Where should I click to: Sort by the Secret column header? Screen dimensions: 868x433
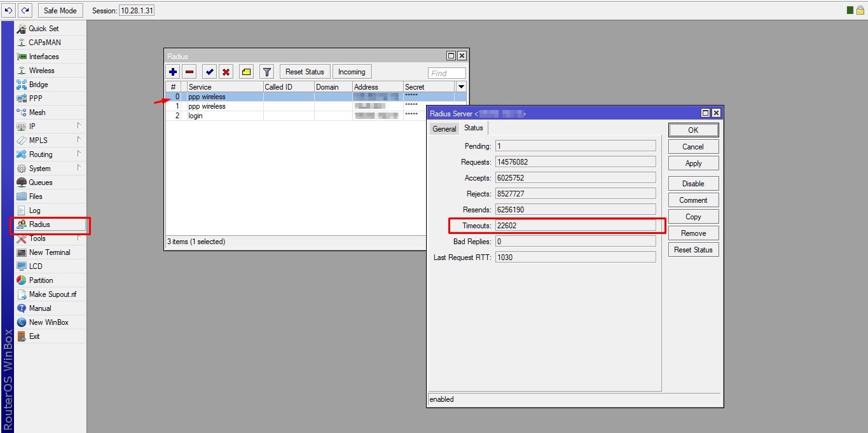click(x=429, y=86)
